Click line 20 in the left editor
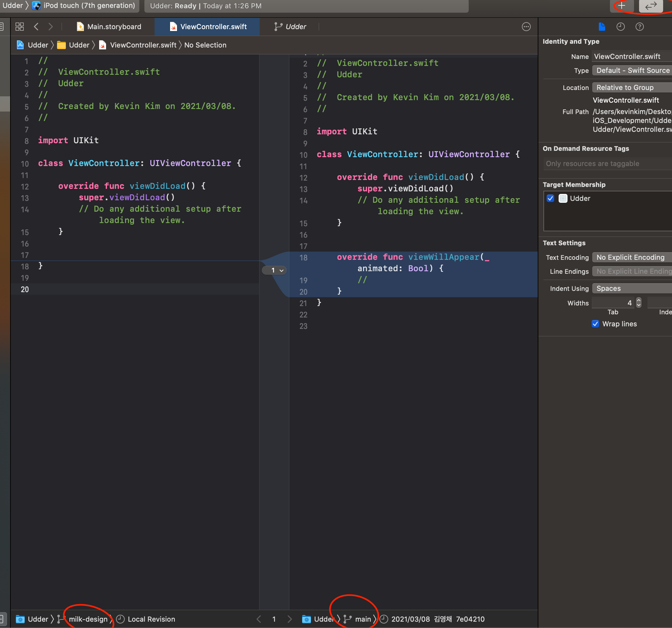Image resolution: width=672 pixels, height=628 pixels. pyautogui.click(x=135, y=289)
